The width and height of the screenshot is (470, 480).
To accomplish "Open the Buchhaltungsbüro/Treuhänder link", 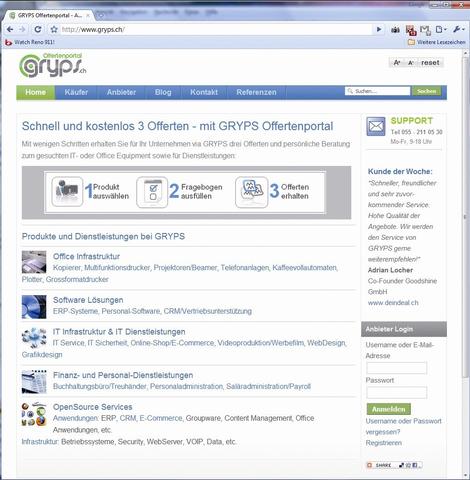I will [100, 386].
